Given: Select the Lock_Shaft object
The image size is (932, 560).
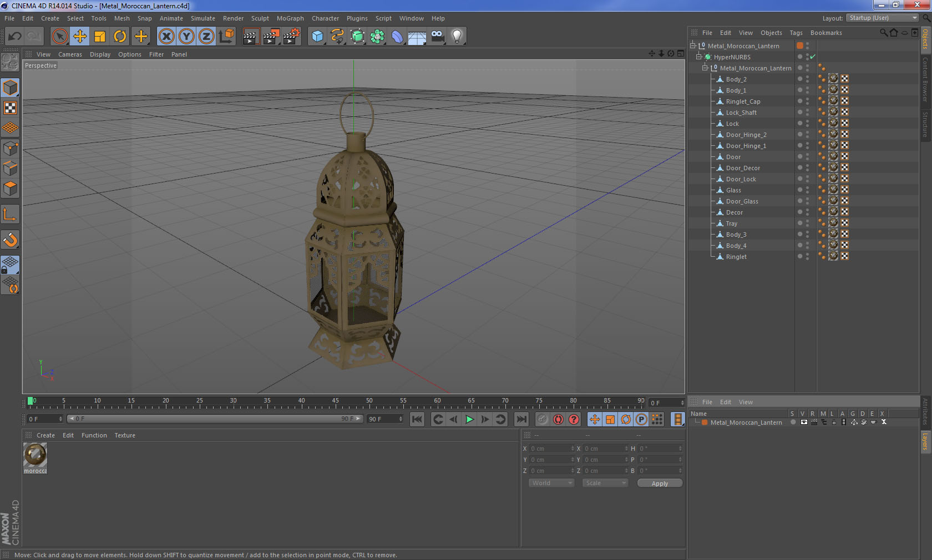Looking at the screenshot, I should click(741, 113).
